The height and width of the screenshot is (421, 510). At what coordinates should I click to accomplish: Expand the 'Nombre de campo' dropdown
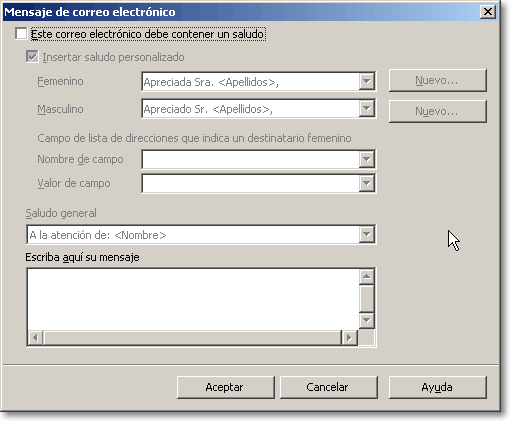click(366, 159)
